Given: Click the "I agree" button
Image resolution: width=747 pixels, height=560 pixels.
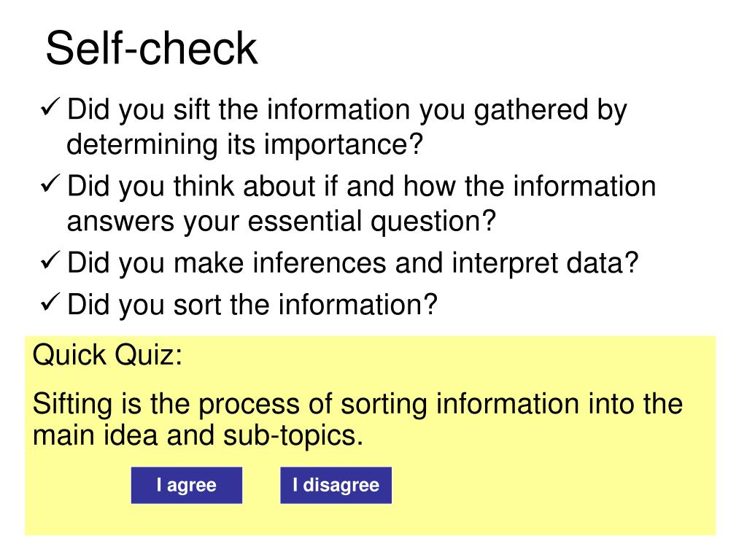Looking at the screenshot, I should (186, 485).
